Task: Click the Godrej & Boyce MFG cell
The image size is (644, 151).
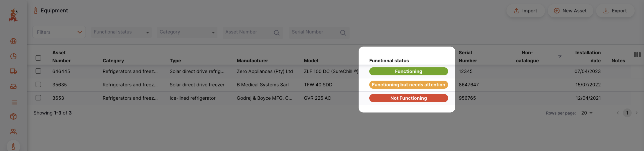Action: point(264,98)
